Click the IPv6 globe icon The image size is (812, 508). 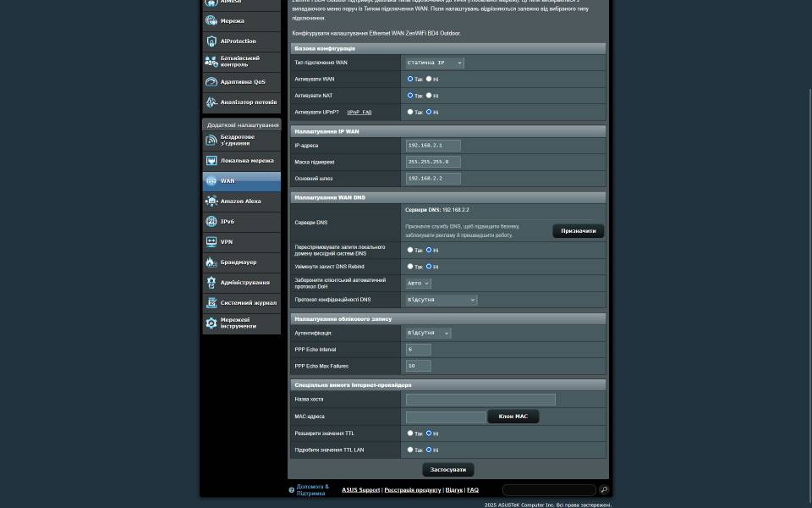pos(211,222)
